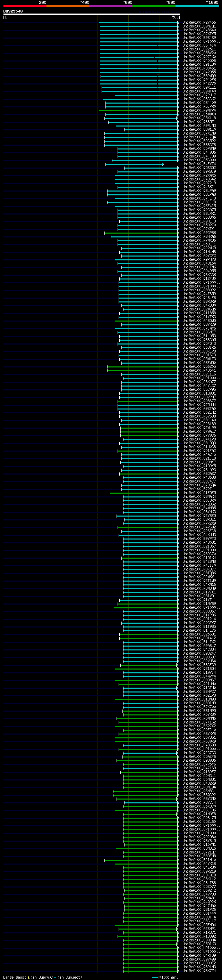Select hit label UniRef100_C5X1L8

click(199, 118)
